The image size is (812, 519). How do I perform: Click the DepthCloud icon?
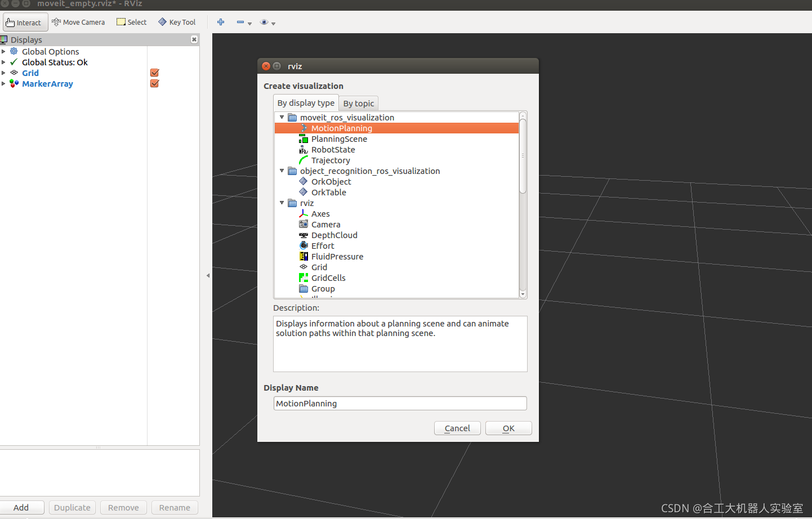click(x=304, y=235)
